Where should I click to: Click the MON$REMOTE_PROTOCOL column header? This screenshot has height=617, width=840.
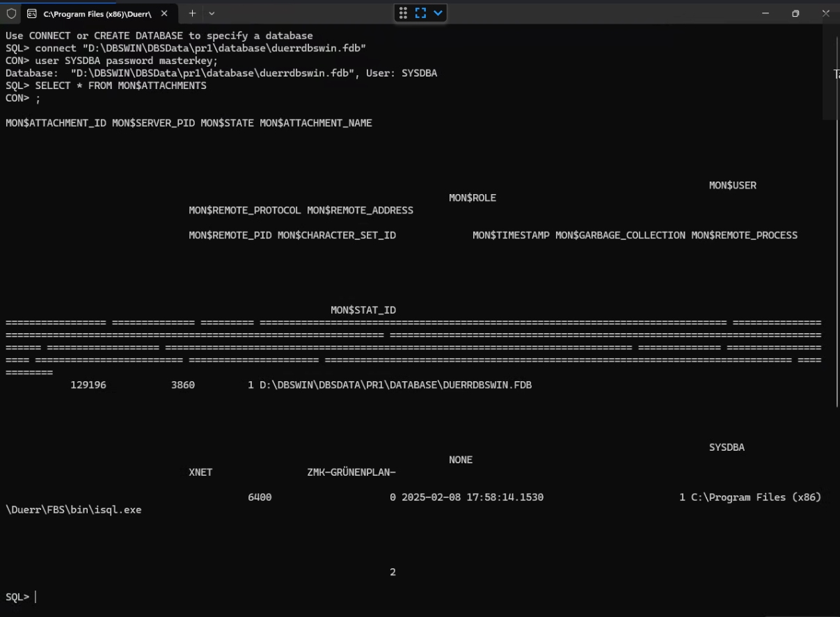point(245,211)
